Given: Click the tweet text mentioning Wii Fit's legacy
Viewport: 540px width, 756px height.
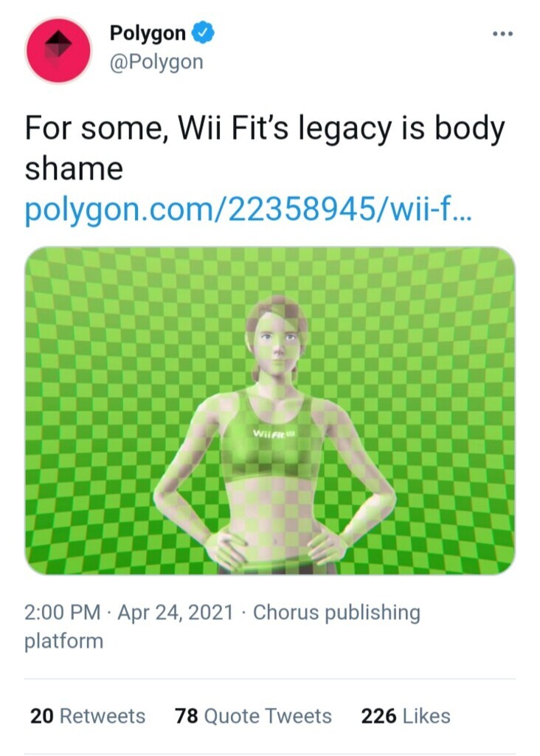Looking at the screenshot, I should click(x=264, y=148).
